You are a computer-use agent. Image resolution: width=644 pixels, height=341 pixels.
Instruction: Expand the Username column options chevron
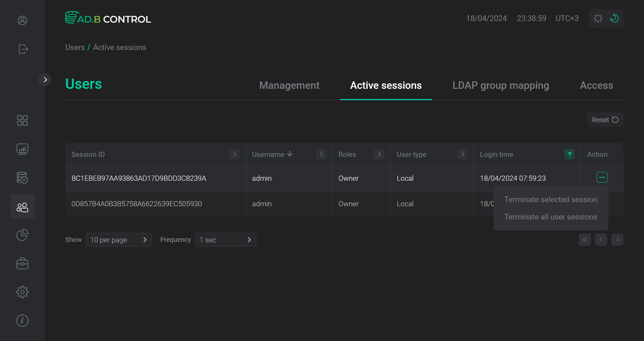click(x=321, y=154)
